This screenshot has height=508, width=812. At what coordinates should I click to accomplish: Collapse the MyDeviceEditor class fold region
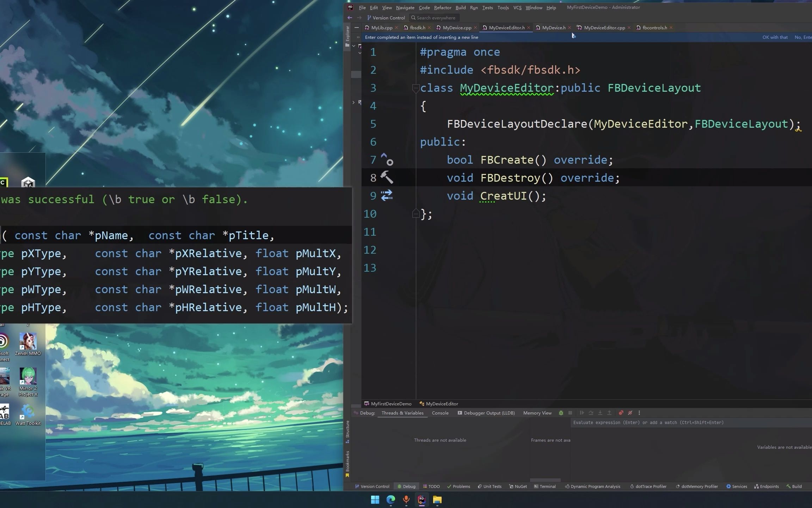(416, 88)
